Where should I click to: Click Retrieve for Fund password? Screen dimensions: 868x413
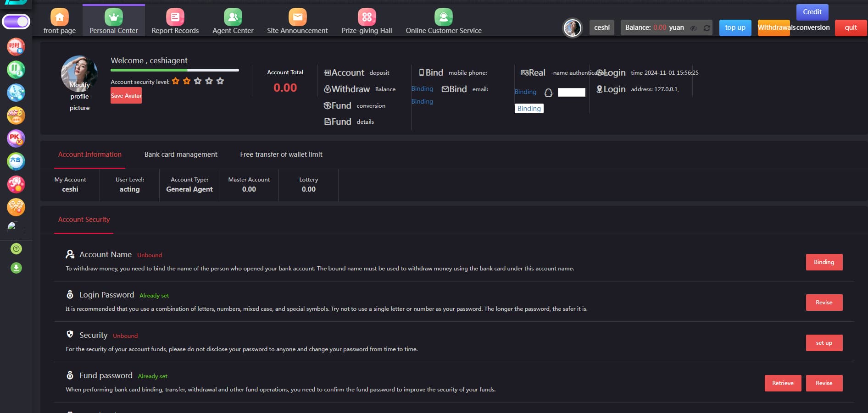[783, 383]
